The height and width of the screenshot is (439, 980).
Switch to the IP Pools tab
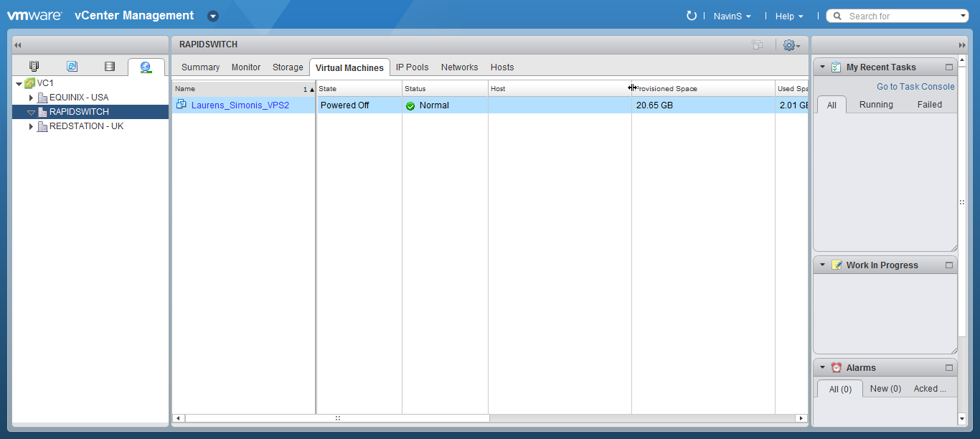412,67
